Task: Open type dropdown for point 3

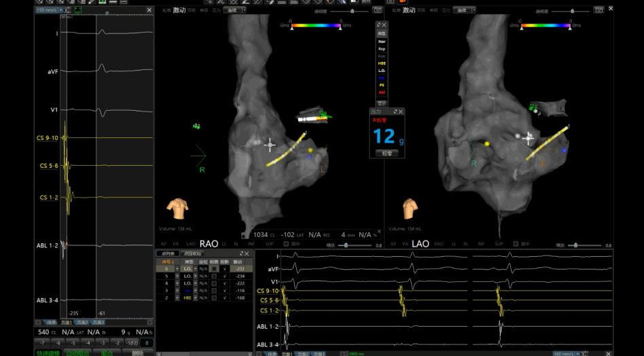Action: [x=195, y=291]
